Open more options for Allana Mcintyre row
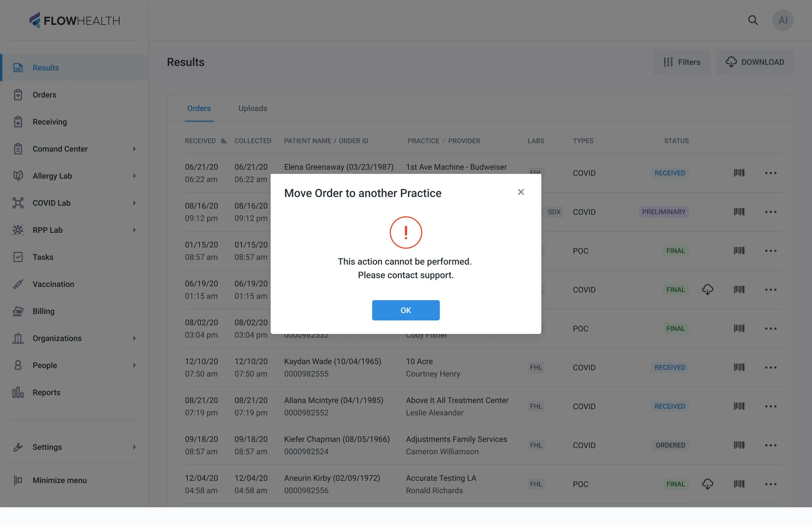Image resolution: width=812 pixels, height=527 pixels. 771,406
